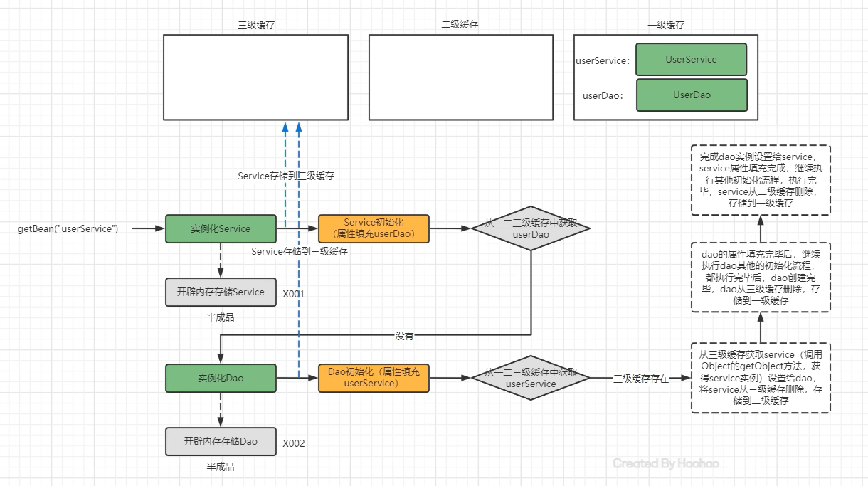Select the green UserDao box in 一级缓存
This screenshot has height=486, width=868.
click(692, 95)
